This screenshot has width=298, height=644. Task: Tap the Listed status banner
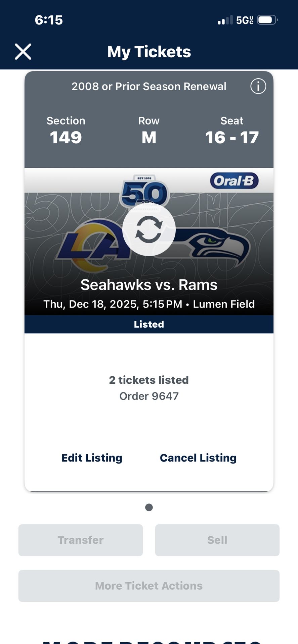tap(149, 324)
